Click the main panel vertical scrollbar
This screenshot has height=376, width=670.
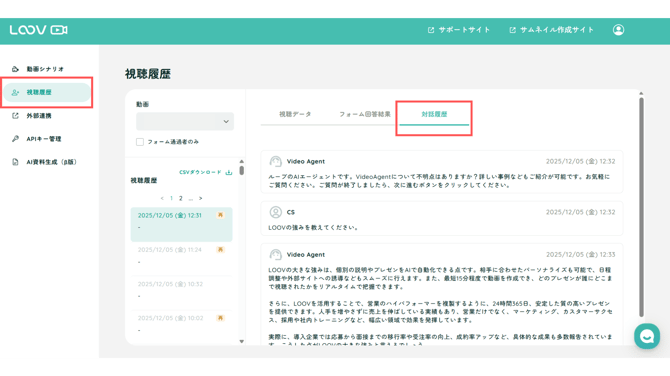coord(641,207)
